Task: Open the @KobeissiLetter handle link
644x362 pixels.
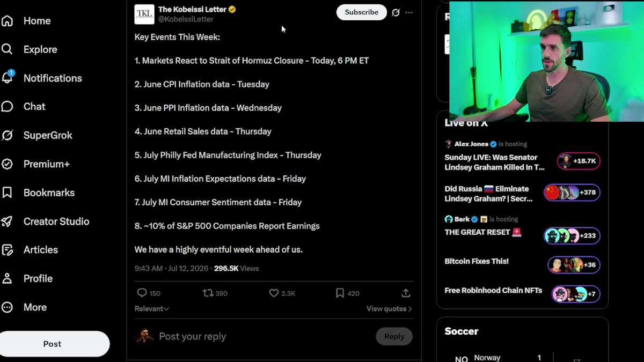Action: (186, 19)
